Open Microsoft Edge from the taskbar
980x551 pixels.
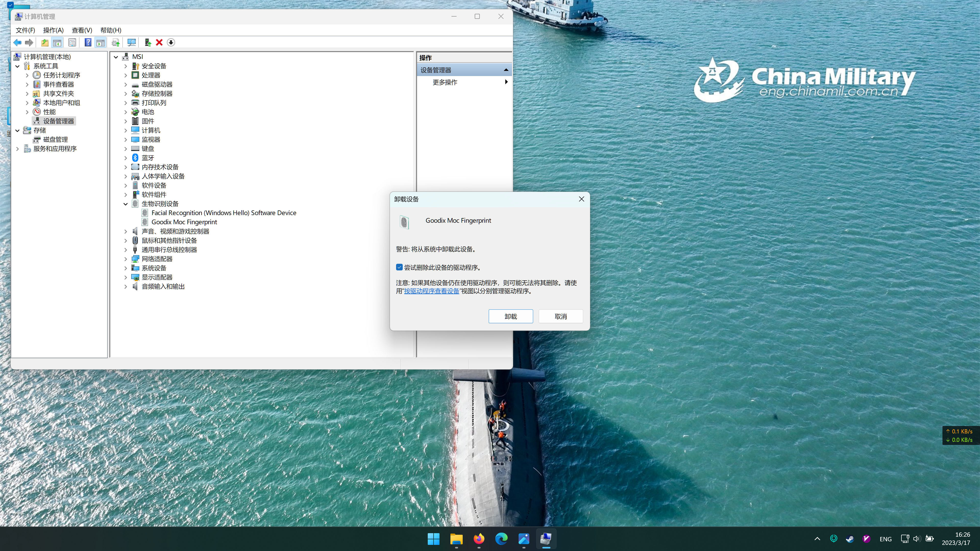pyautogui.click(x=501, y=539)
